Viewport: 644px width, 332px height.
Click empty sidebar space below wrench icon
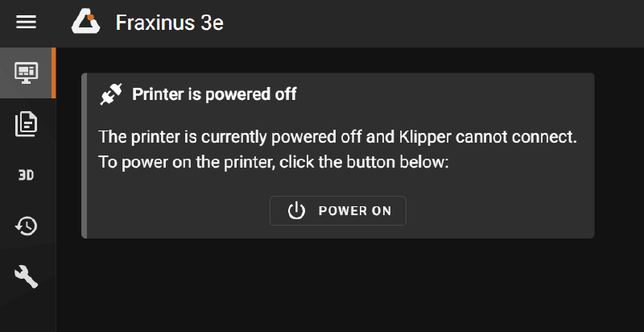click(27, 313)
